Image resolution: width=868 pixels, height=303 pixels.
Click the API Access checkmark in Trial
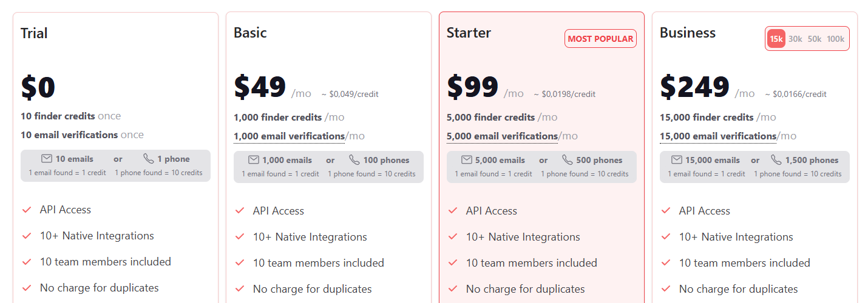27,210
